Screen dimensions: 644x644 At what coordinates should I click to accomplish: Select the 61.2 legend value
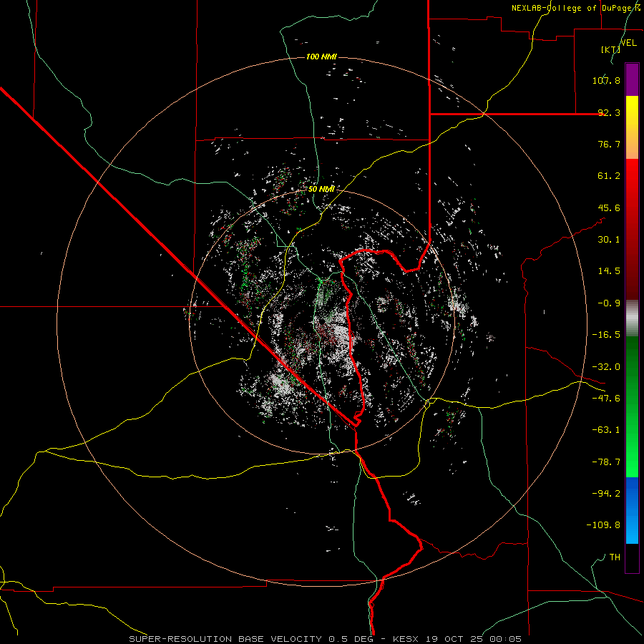[609, 176]
